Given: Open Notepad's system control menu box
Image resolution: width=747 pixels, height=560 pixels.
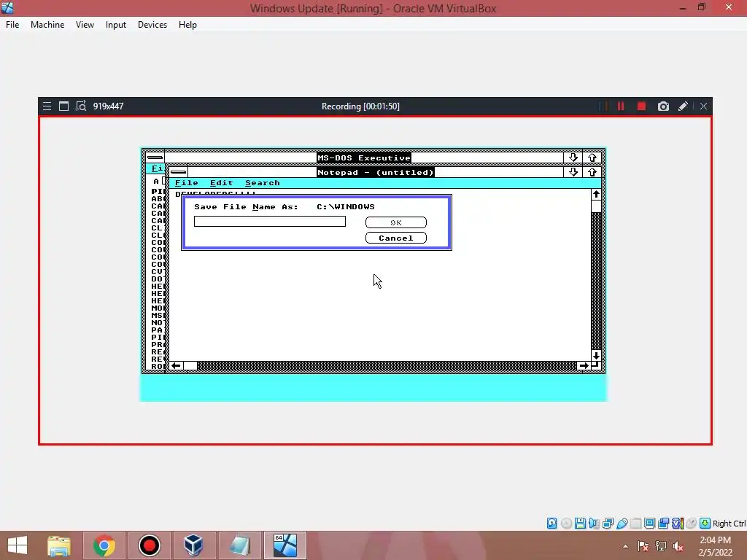Looking at the screenshot, I should (178, 172).
